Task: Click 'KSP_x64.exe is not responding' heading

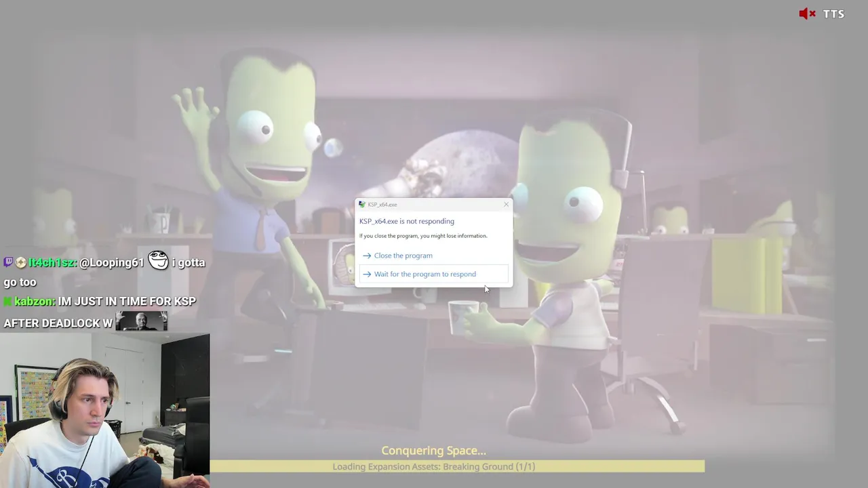Action: click(x=407, y=221)
